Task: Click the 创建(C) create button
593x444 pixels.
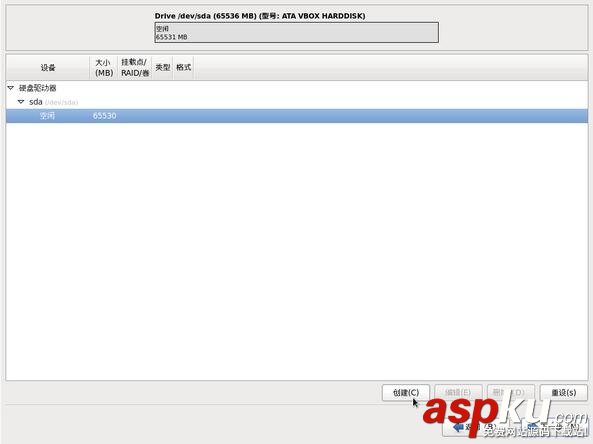Action: (406, 393)
